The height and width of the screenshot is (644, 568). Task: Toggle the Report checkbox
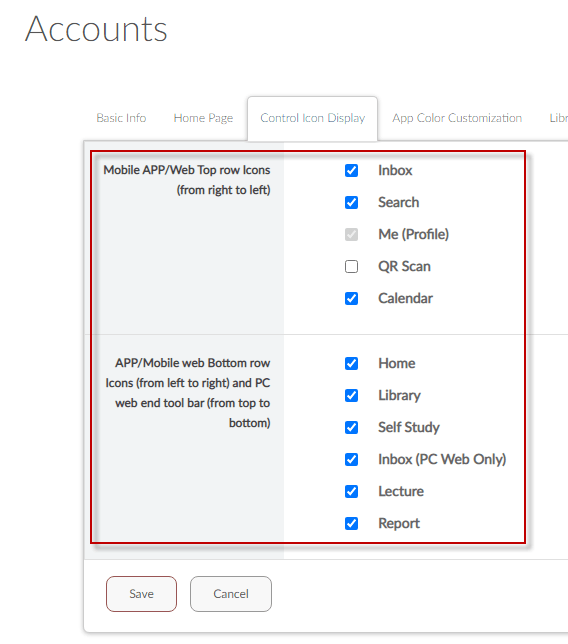[x=351, y=524]
